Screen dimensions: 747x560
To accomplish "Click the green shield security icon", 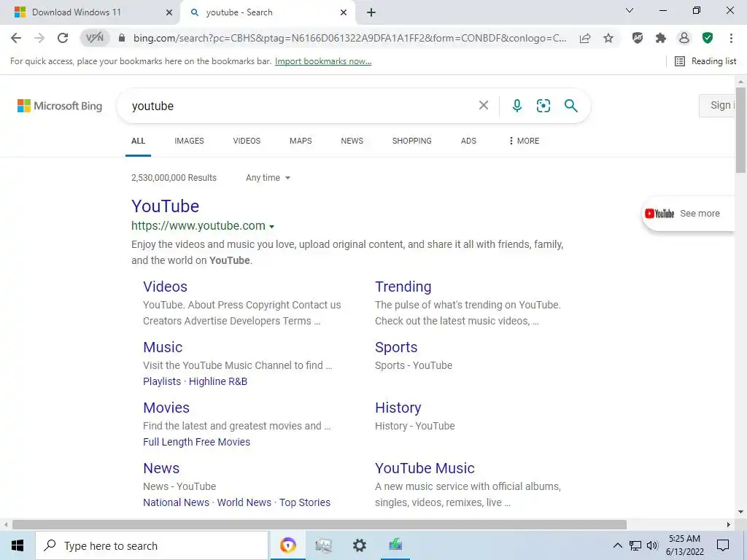I will pos(708,38).
